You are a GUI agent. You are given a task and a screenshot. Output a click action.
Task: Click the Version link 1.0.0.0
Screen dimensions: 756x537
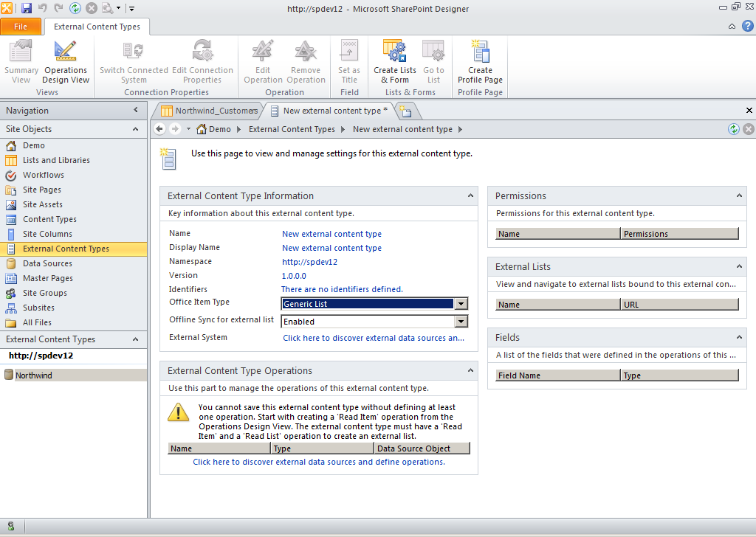coord(294,276)
